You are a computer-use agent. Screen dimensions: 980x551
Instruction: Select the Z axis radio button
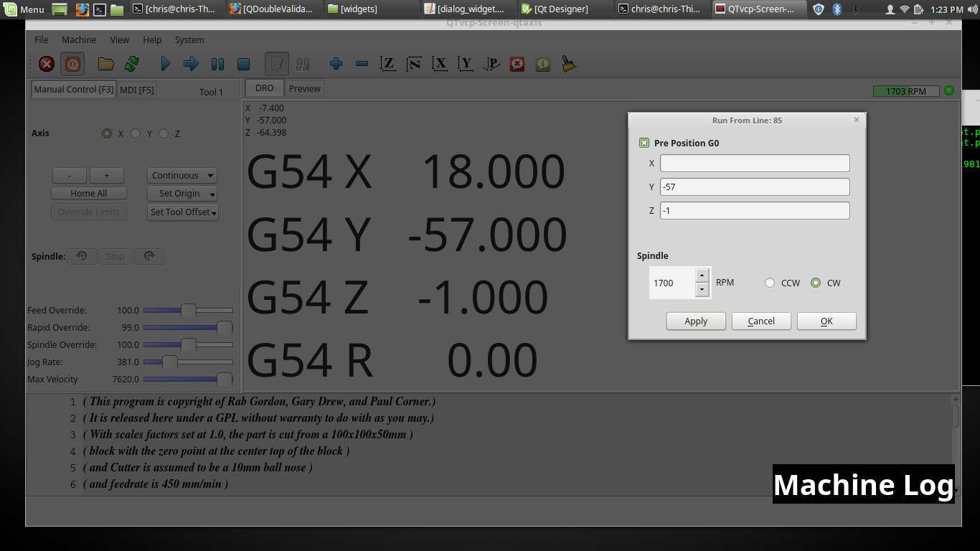pos(164,133)
